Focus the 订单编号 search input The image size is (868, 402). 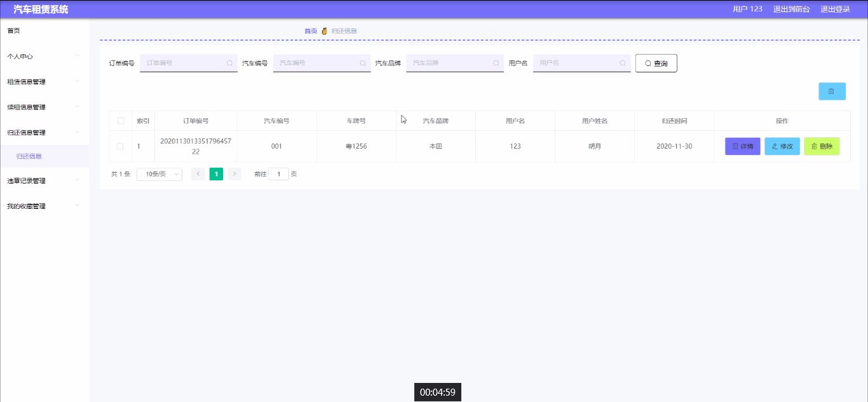(x=189, y=64)
